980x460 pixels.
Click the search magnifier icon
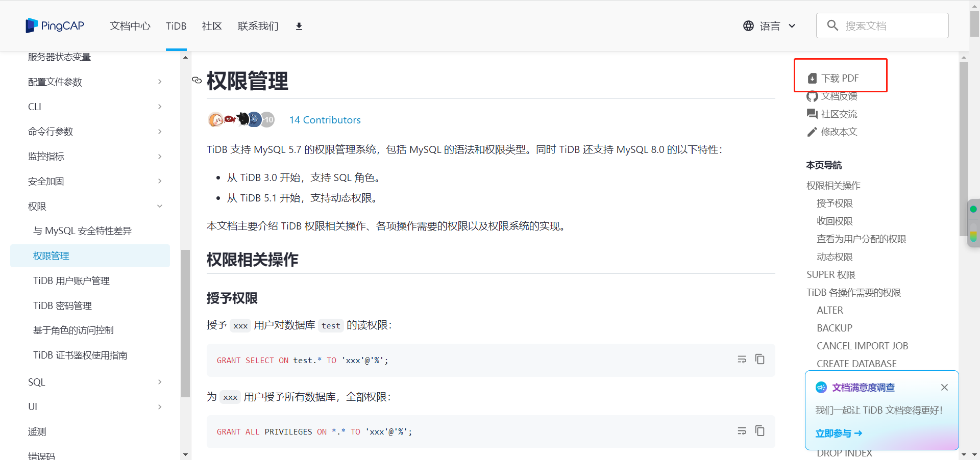[832, 25]
